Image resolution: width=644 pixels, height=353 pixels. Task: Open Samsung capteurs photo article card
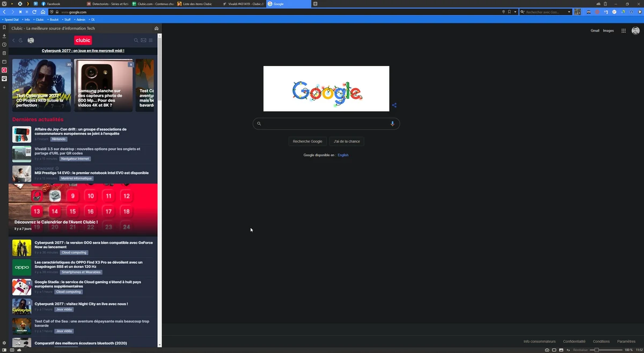click(x=104, y=85)
